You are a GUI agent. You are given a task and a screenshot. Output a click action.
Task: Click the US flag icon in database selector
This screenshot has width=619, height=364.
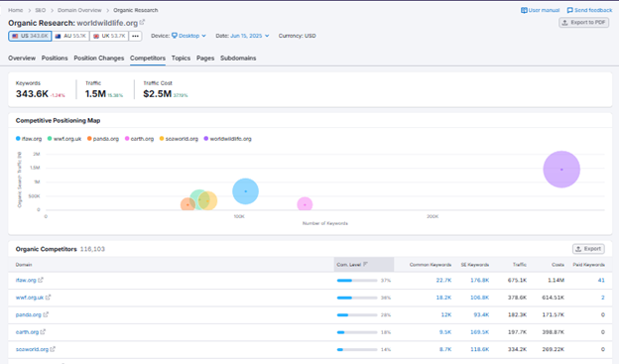coord(15,36)
